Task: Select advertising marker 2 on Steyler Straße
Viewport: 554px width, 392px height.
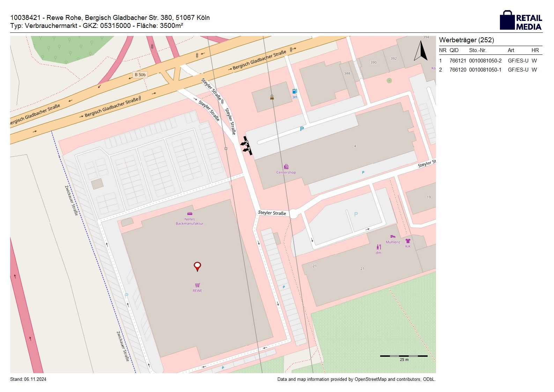Action: pos(246,143)
